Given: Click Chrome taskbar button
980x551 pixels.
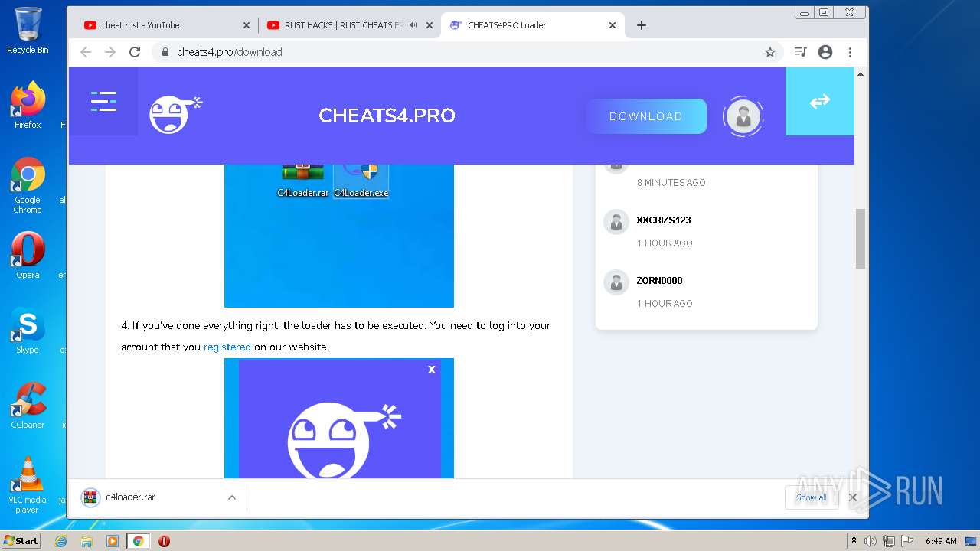Looking at the screenshot, I should [x=138, y=541].
